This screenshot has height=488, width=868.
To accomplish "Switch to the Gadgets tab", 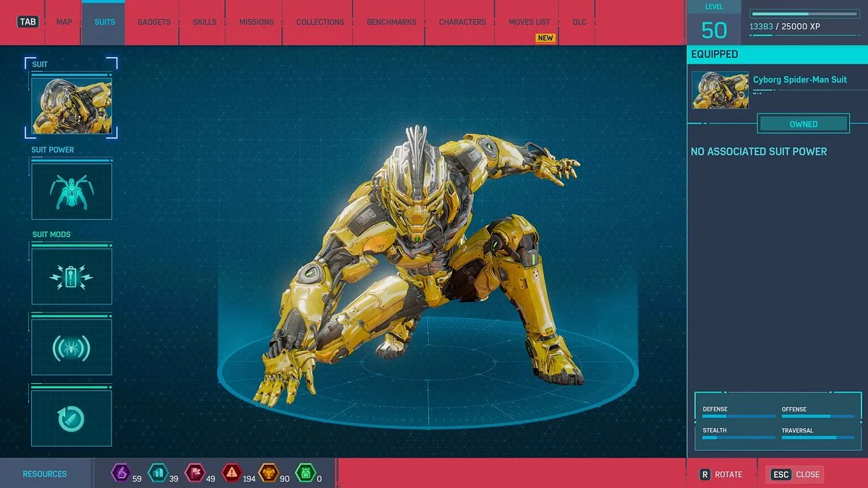I will 154,22.
